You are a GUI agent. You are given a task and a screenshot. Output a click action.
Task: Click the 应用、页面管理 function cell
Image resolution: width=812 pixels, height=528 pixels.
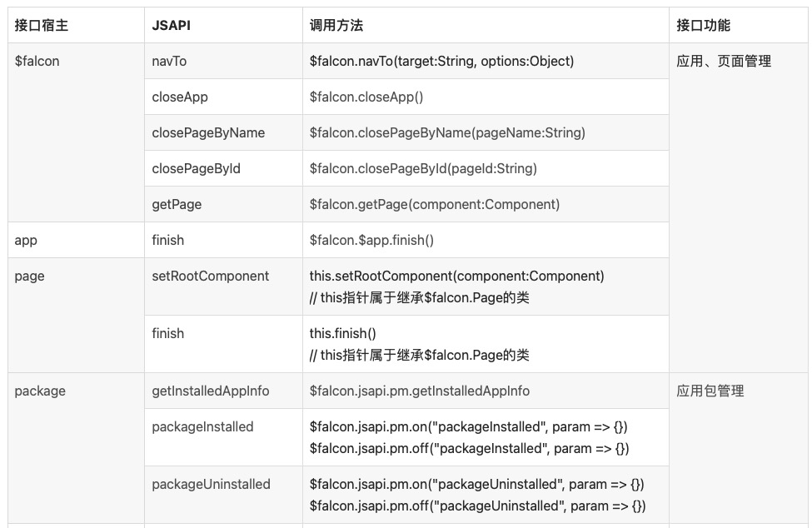pyautogui.click(x=724, y=61)
